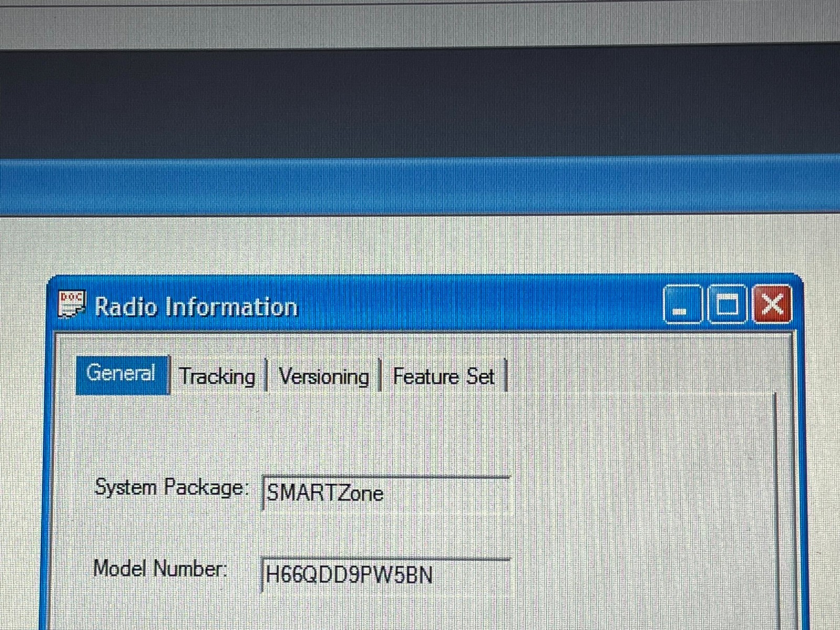Click the Radio Information window title icon

tap(71, 304)
